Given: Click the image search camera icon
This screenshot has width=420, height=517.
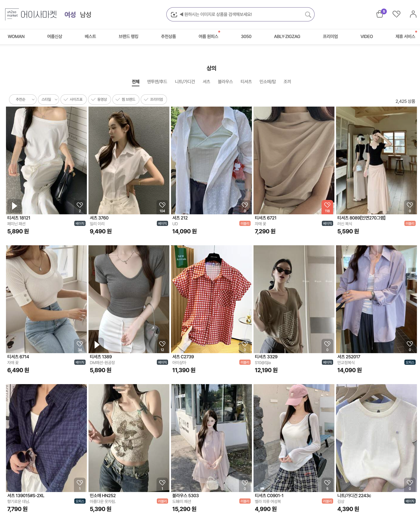Looking at the screenshot, I should [x=174, y=15].
